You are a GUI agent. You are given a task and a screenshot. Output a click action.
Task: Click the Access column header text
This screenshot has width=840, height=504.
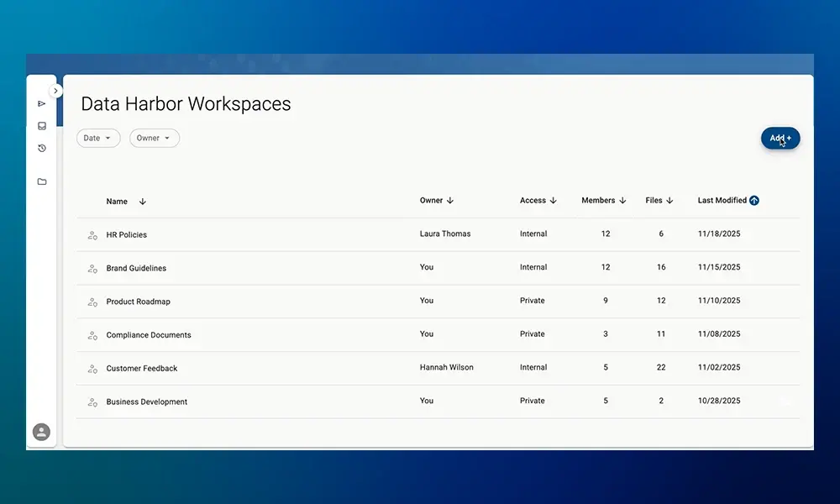pos(533,200)
